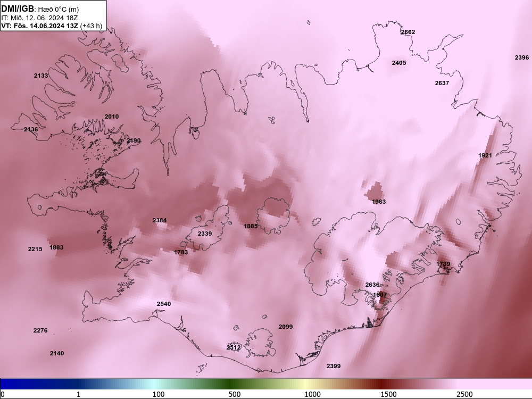
Task: Click the value 2399 on the map
Action: click(334, 366)
